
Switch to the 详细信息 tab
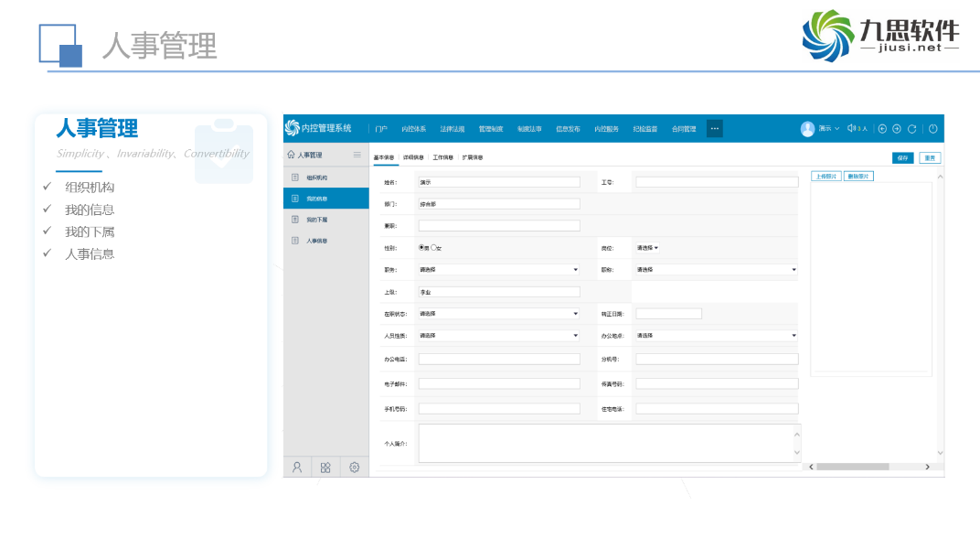[413, 157]
